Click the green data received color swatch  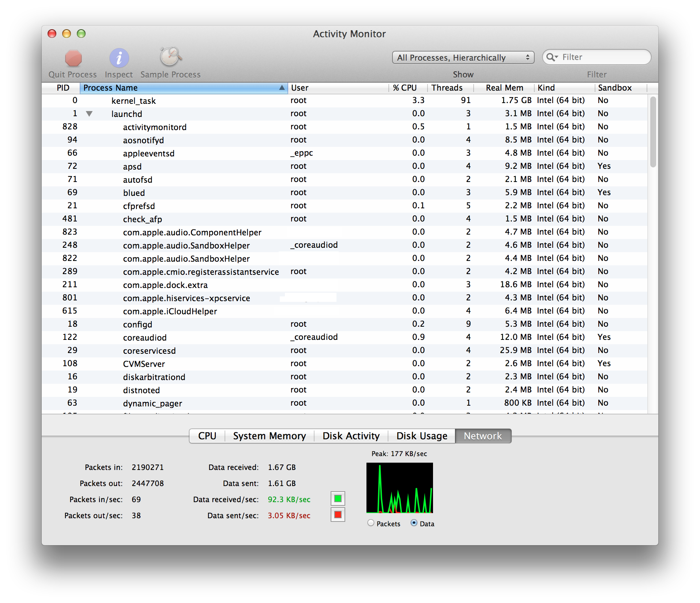pyautogui.click(x=338, y=498)
